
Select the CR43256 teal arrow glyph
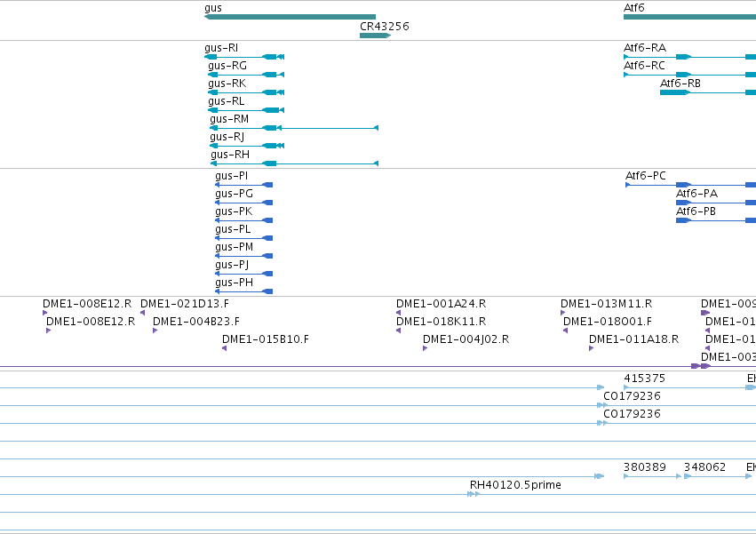375,36
